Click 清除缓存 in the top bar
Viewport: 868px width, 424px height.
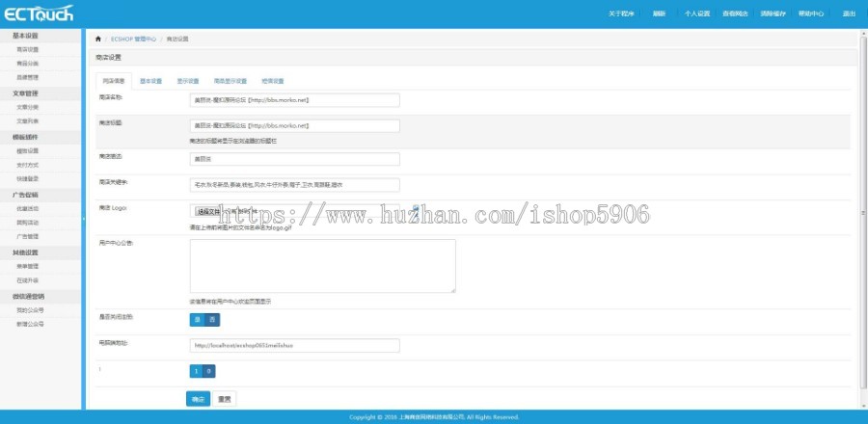[773, 13]
